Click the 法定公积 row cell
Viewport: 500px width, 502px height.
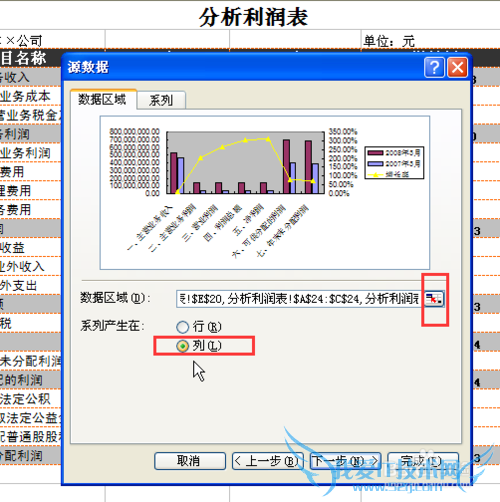31,399
